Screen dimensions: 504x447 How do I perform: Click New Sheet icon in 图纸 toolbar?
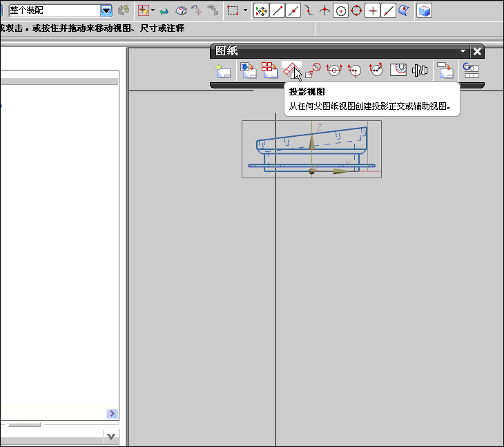[x=223, y=70]
